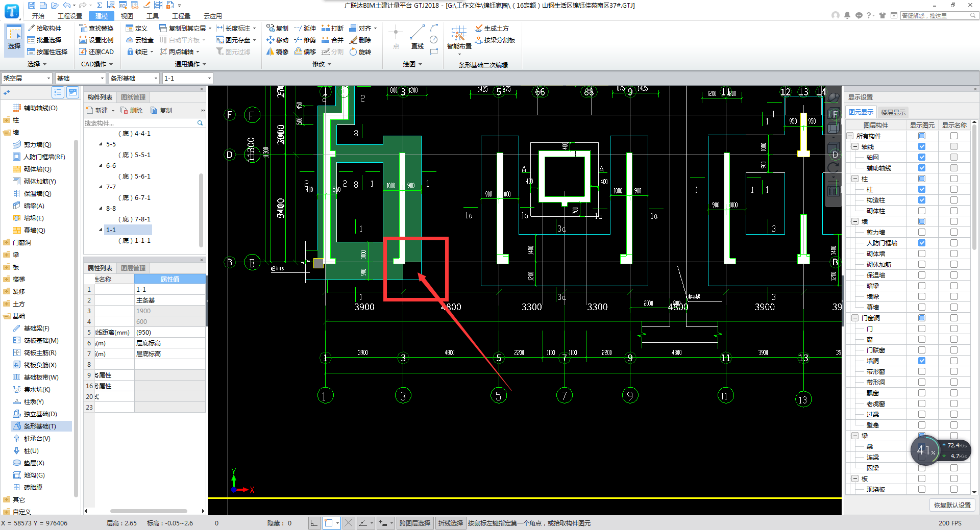Click the 删除 eraser tool in ribbon

[360, 40]
